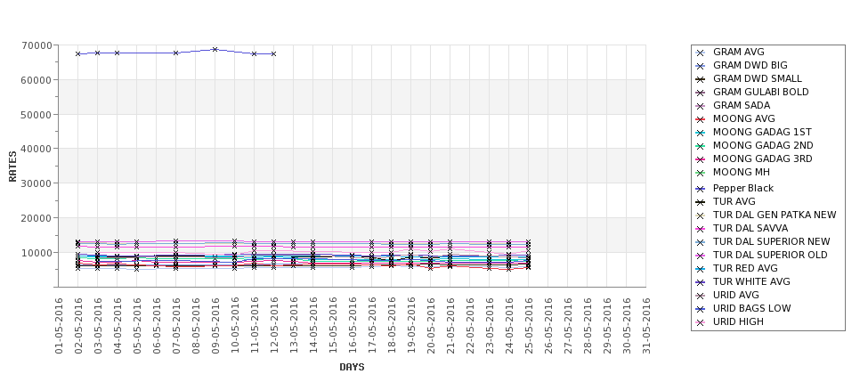The image size is (868, 382).
Task: Click the GRAM AVG legend marker
Action: 701,53
